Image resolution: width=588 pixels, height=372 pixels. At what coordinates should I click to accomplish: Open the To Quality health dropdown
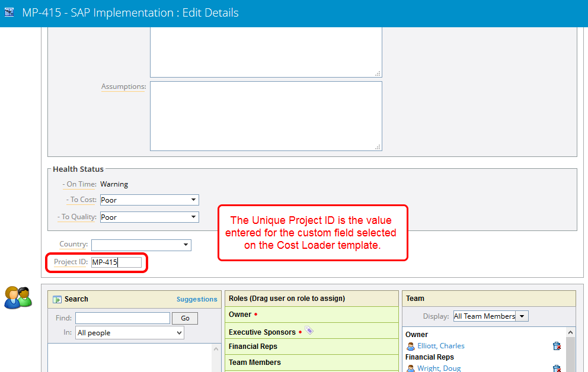149,217
